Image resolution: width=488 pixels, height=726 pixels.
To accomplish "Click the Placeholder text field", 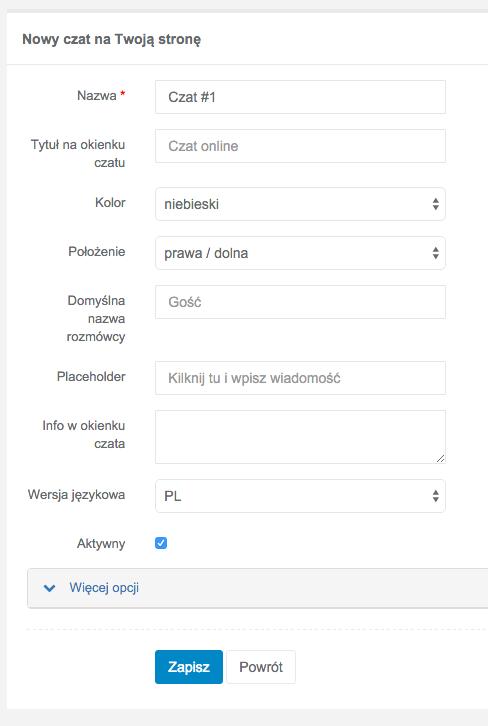I will point(300,378).
